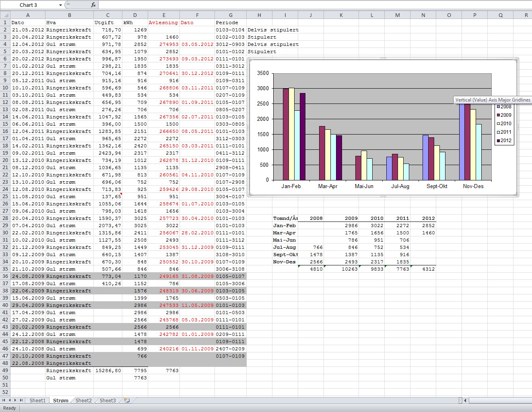
Task: Select cell with Utgift value 2423,94
Action: [x=108, y=153]
